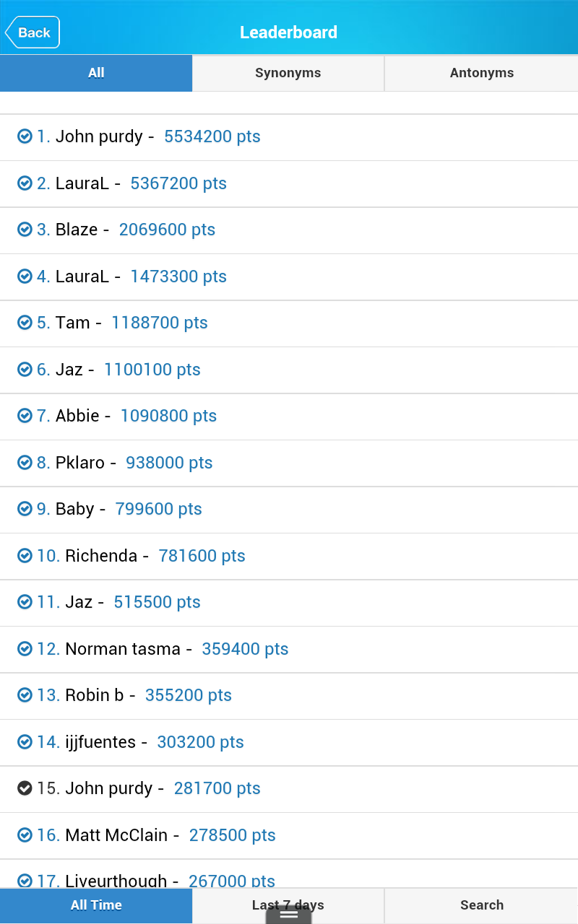
Task: Click the check icon beside John purdy rank 1
Action: pos(25,136)
